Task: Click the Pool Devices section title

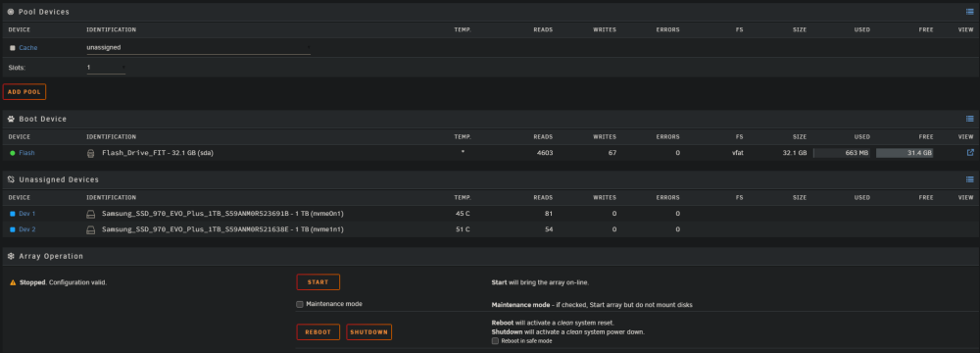Action: tap(44, 12)
